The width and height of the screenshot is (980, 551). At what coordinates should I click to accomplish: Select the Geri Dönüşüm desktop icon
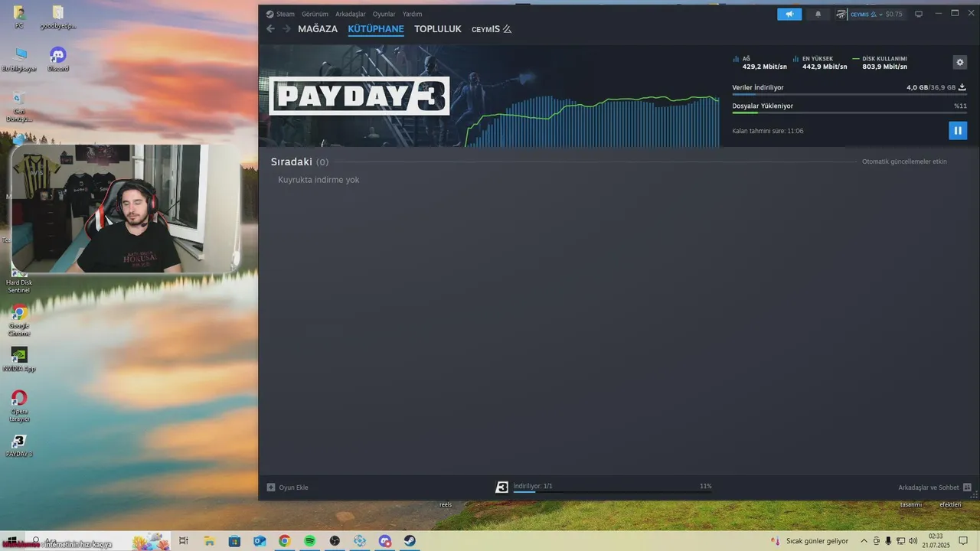point(19,107)
